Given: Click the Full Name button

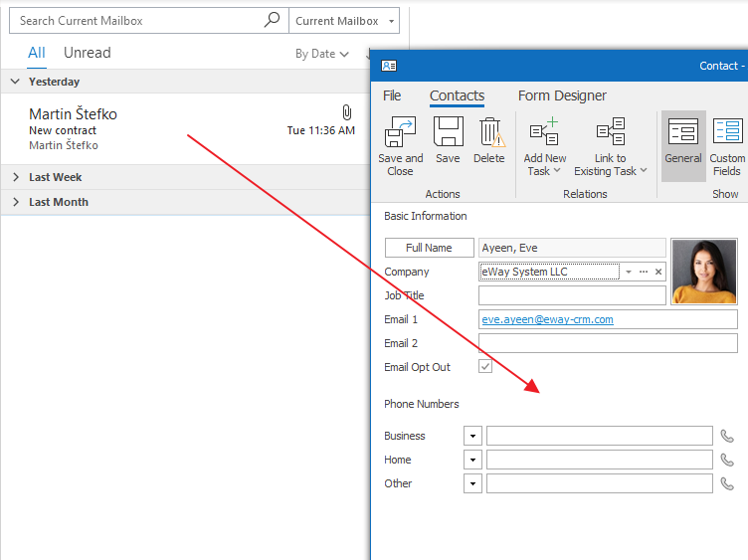Looking at the screenshot, I should [x=429, y=248].
